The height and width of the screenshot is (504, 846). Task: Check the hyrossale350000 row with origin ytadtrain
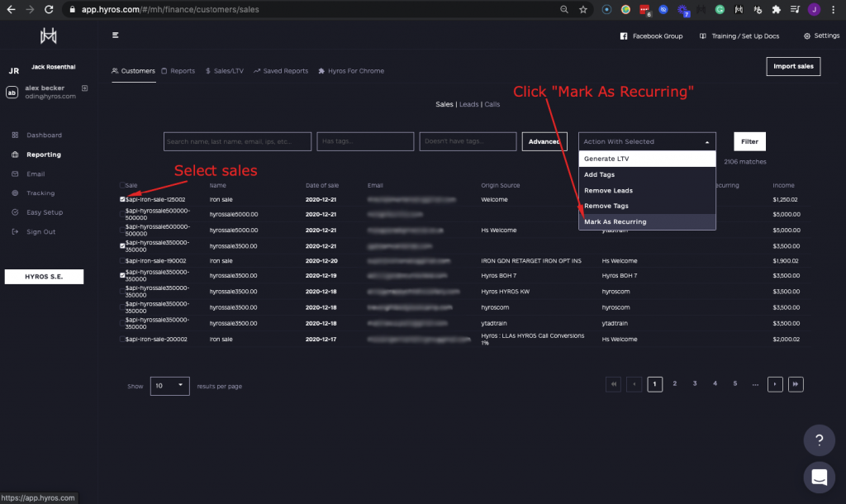coord(122,323)
